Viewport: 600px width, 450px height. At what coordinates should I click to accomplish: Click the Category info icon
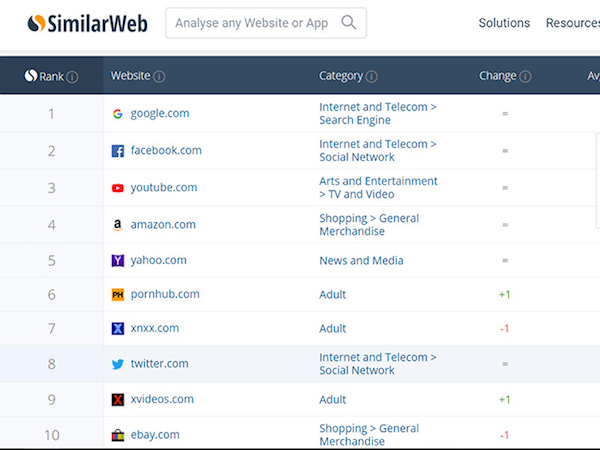tap(371, 77)
